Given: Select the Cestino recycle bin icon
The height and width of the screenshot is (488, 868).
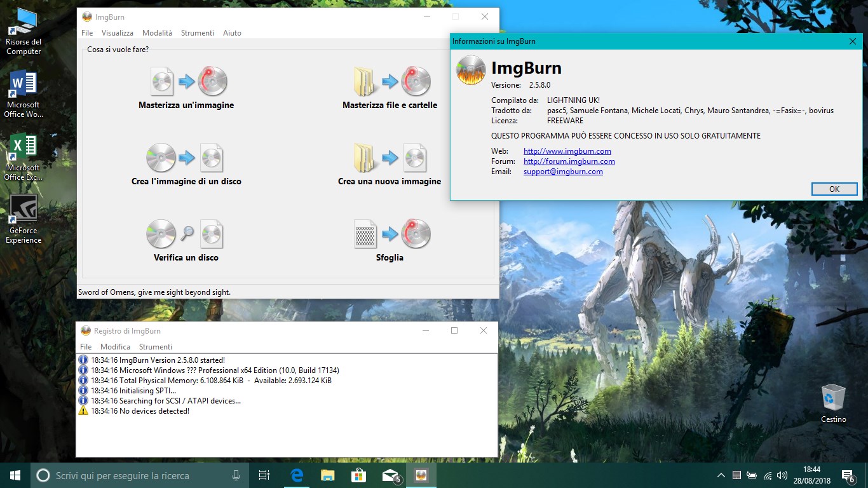Looking at the screenshot, I should coord(833,403).
